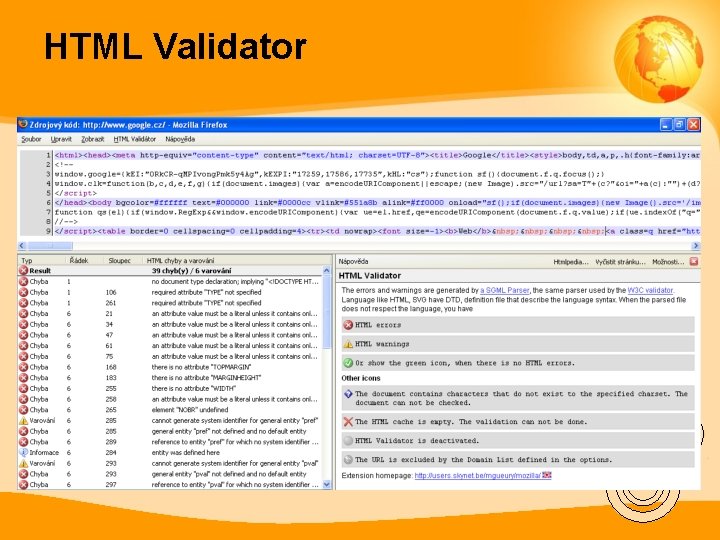Click error icon for column 261 row
This screenshot has width=720, height=540.
23,303
